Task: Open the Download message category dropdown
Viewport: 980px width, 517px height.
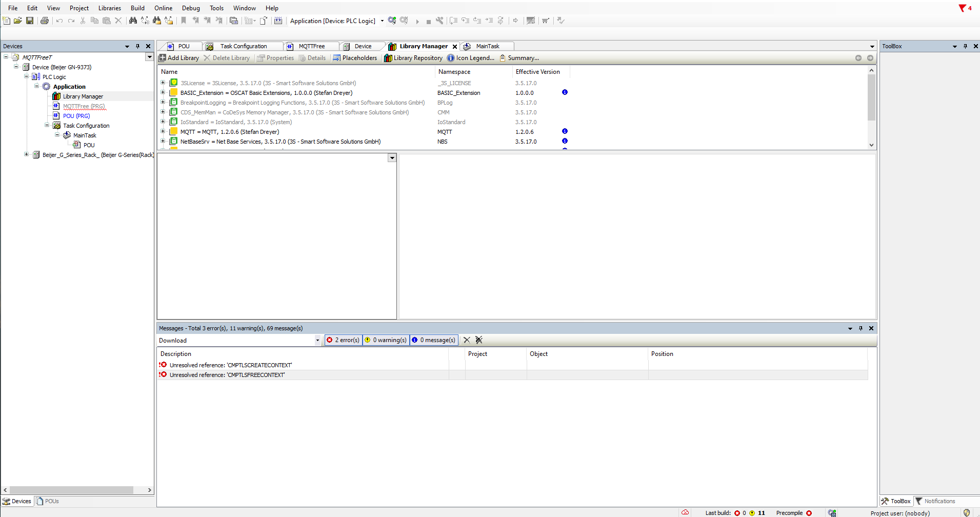Action: [317, 340]
